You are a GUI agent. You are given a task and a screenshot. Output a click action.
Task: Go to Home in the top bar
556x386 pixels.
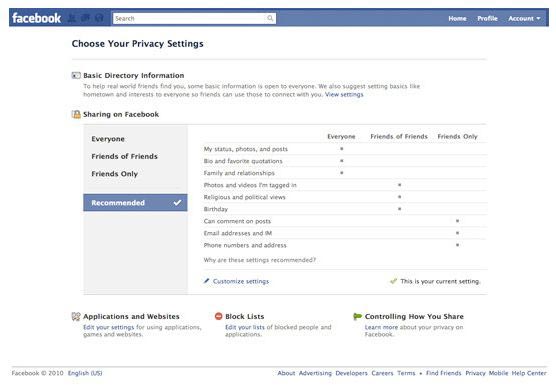pyautogui.click(x=457, y=18)
